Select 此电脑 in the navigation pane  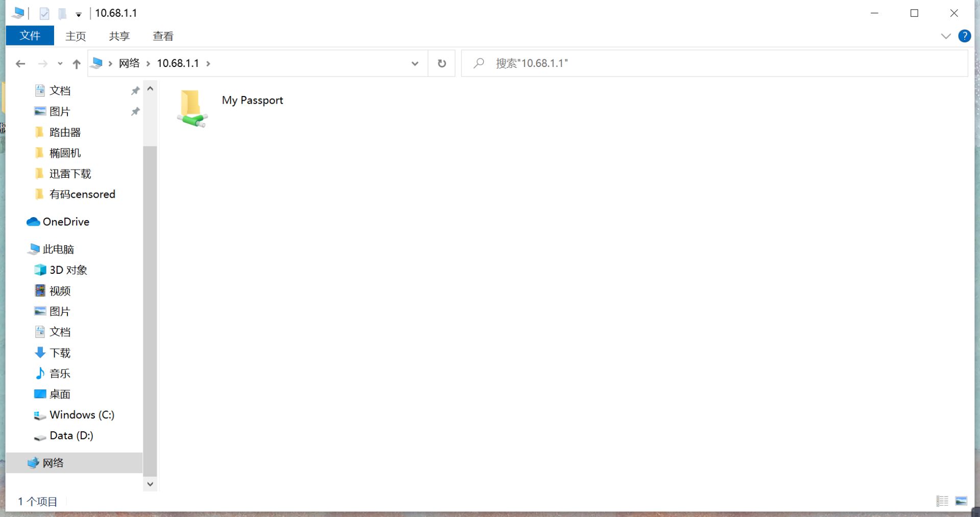pos(58,249)
